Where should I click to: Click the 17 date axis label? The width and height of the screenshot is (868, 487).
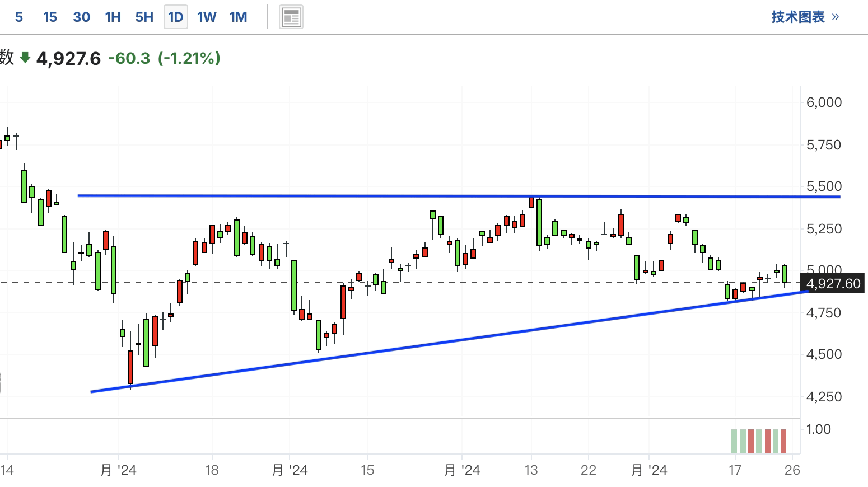point(734,470)
